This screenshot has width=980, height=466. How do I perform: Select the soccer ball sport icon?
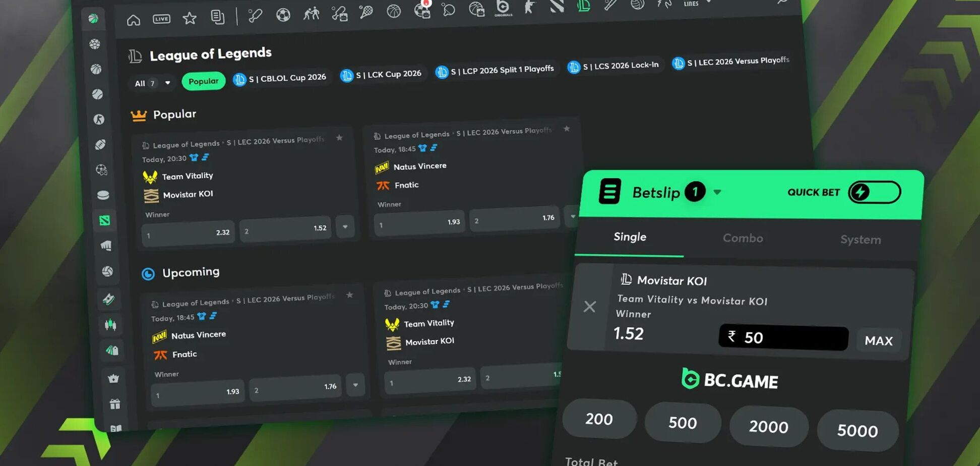(283, 15)
